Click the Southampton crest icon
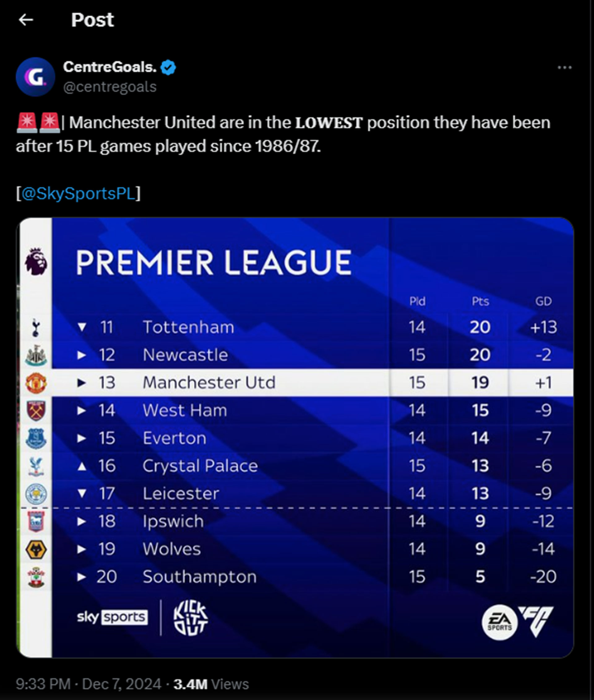This screenshot has width=594, height=700. coord(36,577)
